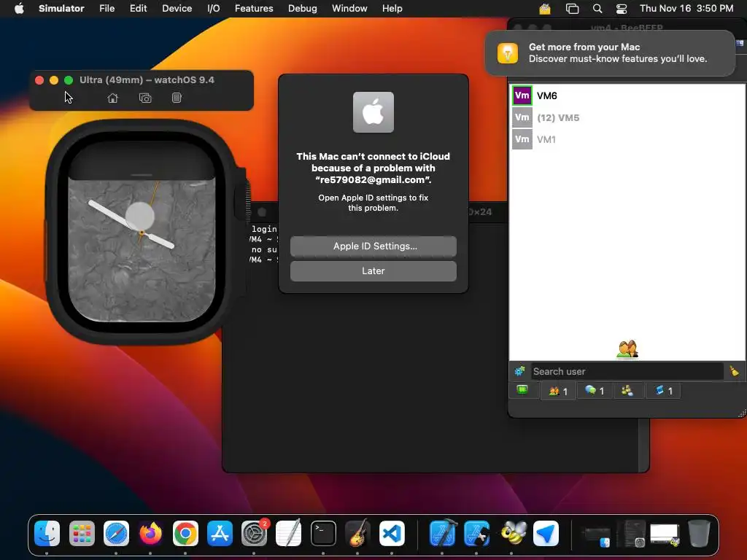The height and width of the screenshot is (560, 747).
Task: Open the Simulator app icon in Dock
Action: pyautogui.click(x=477, y=533)
